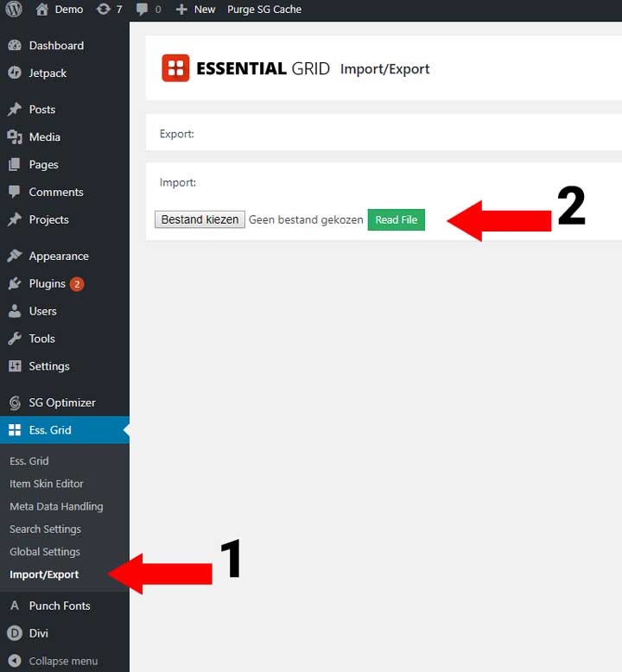Go to Posts in the sidebar
The width and height of the screenshot is (622, 672).
[x=42, y=110]
